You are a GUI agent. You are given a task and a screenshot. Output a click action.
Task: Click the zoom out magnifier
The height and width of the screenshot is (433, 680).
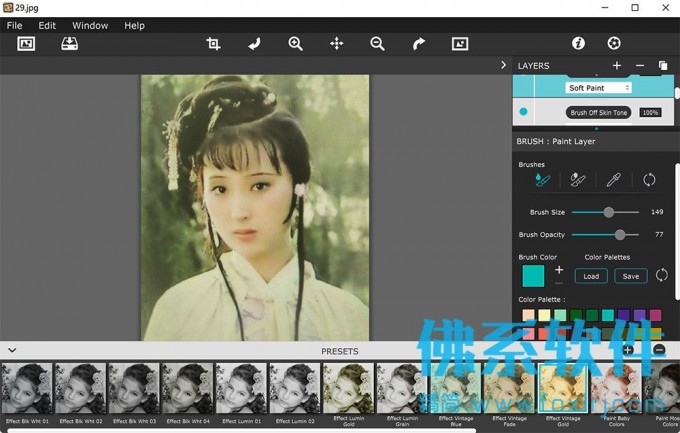(x=377, y=44)
